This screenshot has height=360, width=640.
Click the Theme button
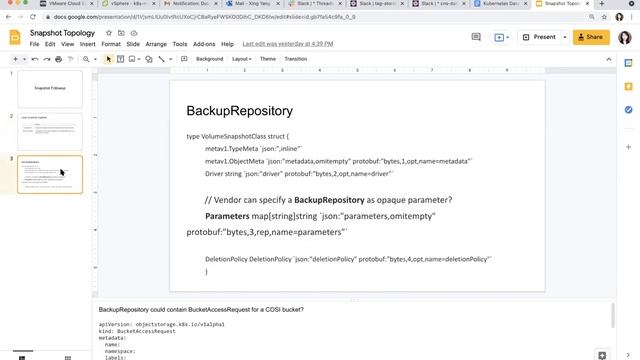pos(268,59)
